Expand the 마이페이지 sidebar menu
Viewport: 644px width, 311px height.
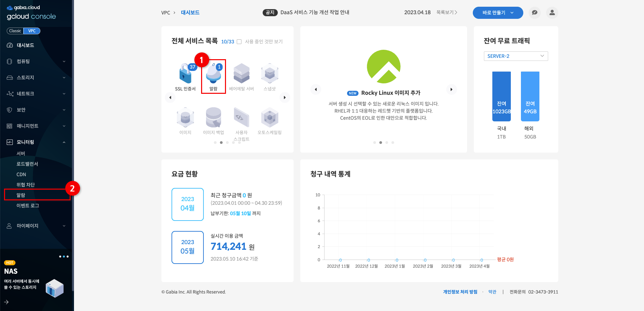tap(36, 226)
